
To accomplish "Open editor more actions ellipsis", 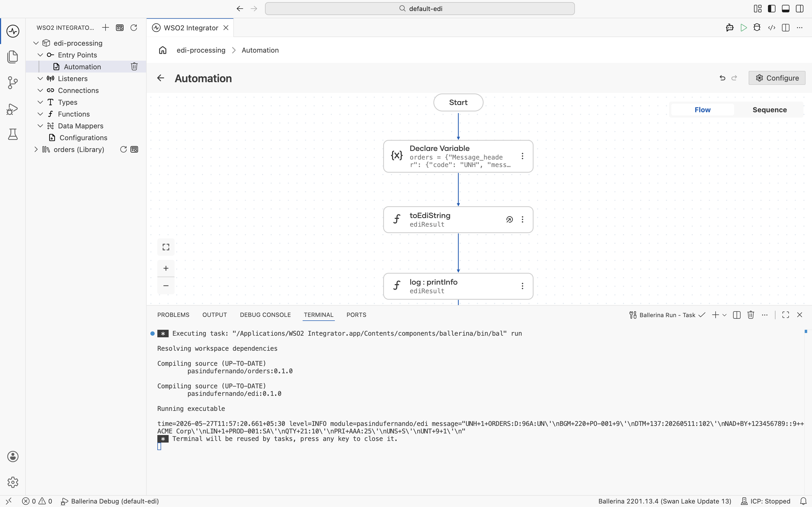I will click(800, 27).
